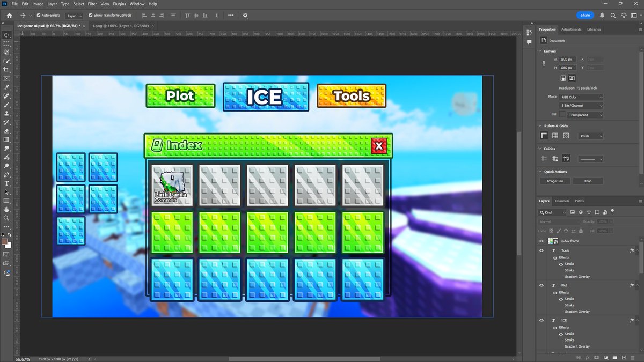
Task: Open the Transparent fill dropdown
Action: tap(586, 115)
